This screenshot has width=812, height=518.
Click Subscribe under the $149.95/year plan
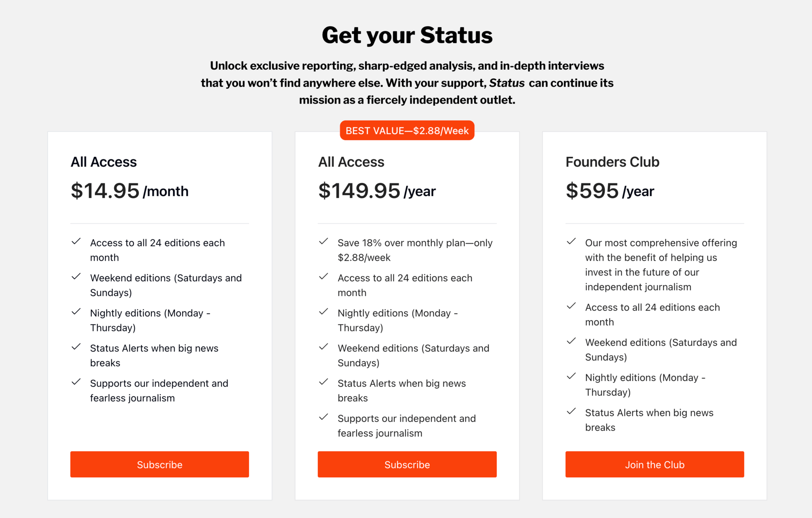click(x=407, y=464)
